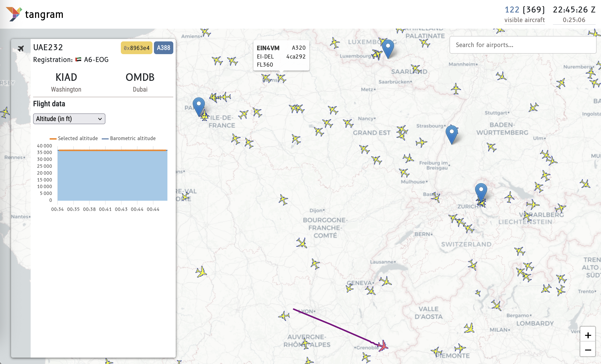Screen dimensions: 601x364
Task: Open the Altitude (in ft) dropdown
Action: click(x=69, y=119)
